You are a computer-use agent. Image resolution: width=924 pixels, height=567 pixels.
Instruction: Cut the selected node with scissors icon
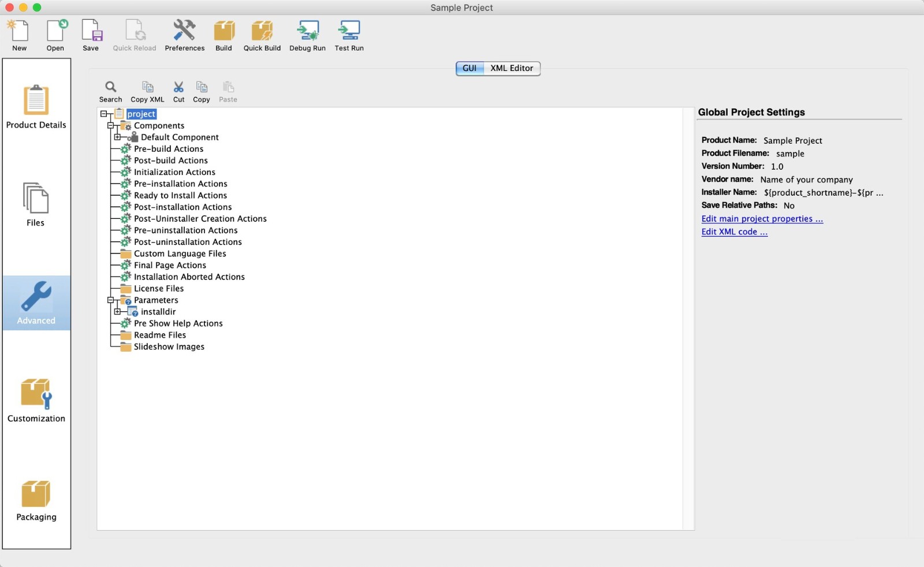pos(179,92)
